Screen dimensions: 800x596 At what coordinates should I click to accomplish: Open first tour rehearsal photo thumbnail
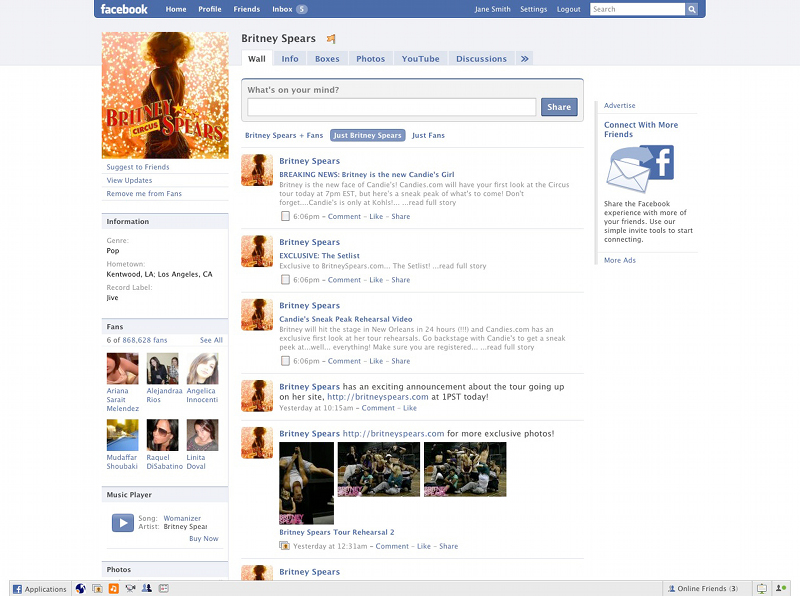click(307, 483)
